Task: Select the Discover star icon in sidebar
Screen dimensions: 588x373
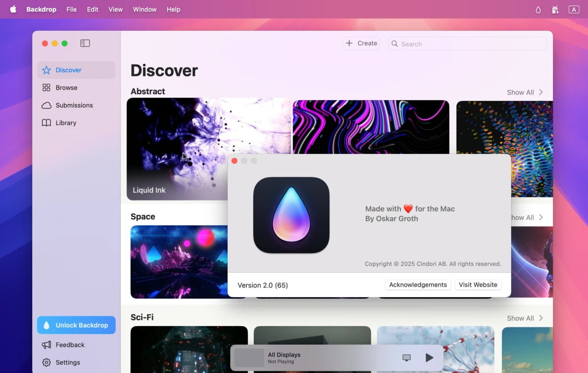Action: (45, 70)
